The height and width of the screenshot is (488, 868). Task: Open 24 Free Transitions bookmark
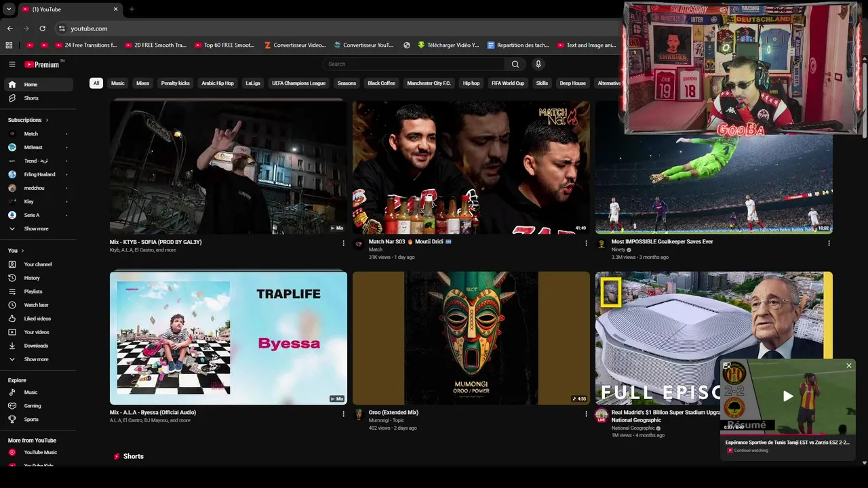pyautogui.click(x=85, y=45)
